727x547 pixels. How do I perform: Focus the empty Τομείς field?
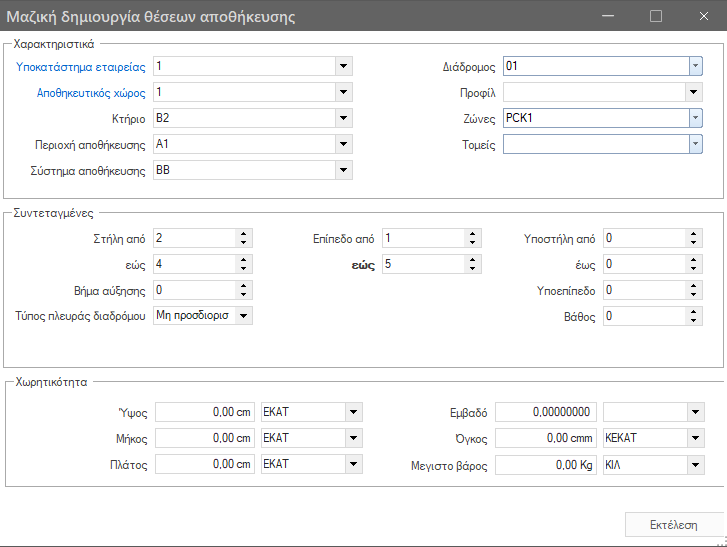click(x=596, y=144)
